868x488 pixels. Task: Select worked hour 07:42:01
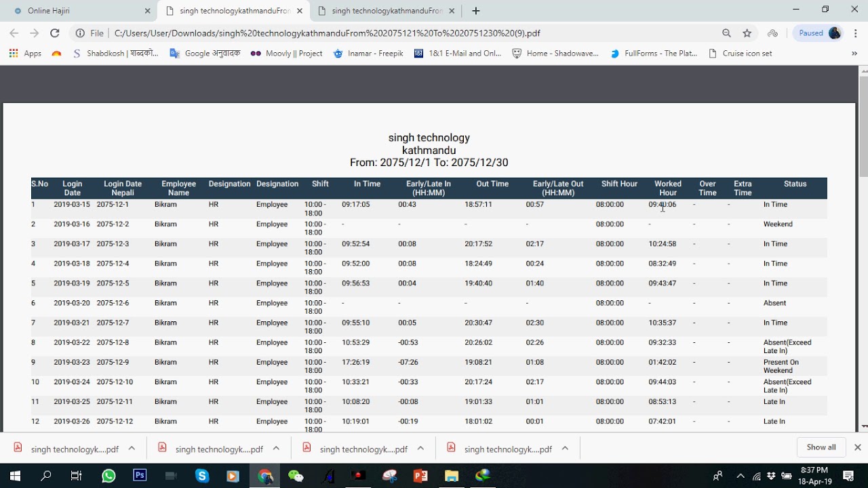(x=663, y=421)
